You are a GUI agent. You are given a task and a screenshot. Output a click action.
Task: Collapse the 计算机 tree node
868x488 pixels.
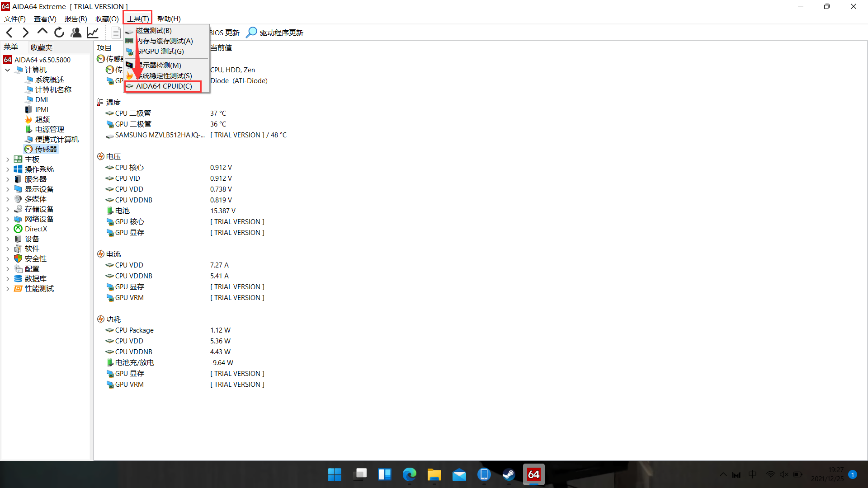8,70
